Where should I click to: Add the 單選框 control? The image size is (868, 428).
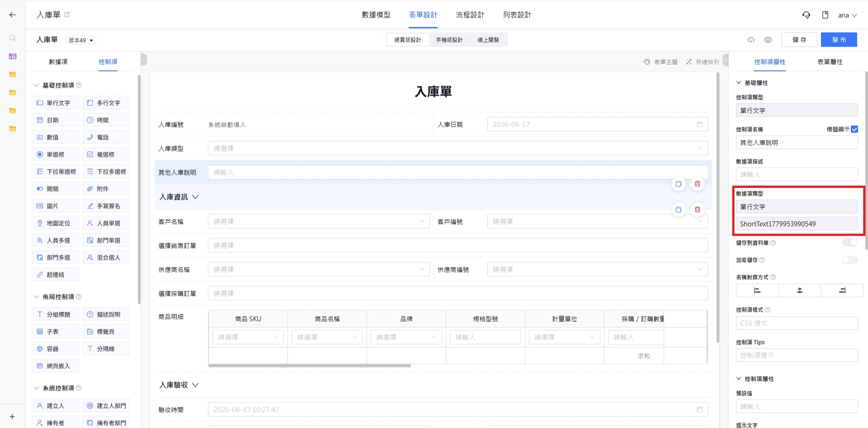coord(56,154)
